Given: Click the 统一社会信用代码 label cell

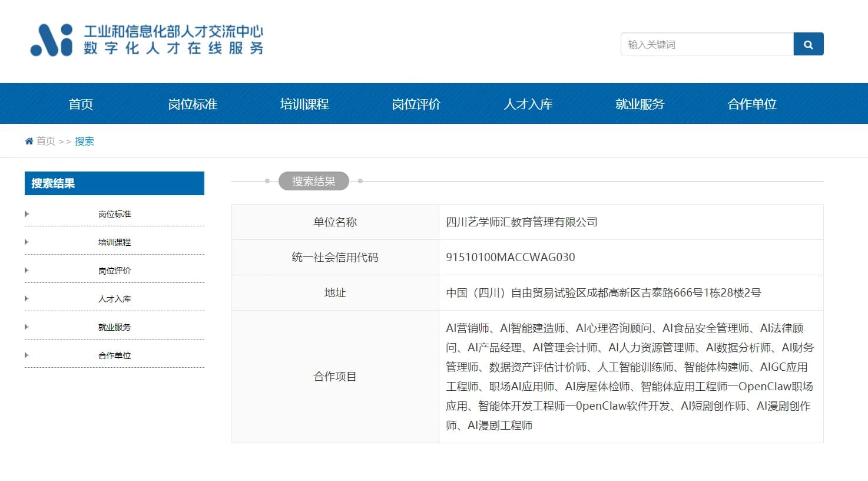Looking at the screenshot, I should pyautogui.click(x=335, y=258).
